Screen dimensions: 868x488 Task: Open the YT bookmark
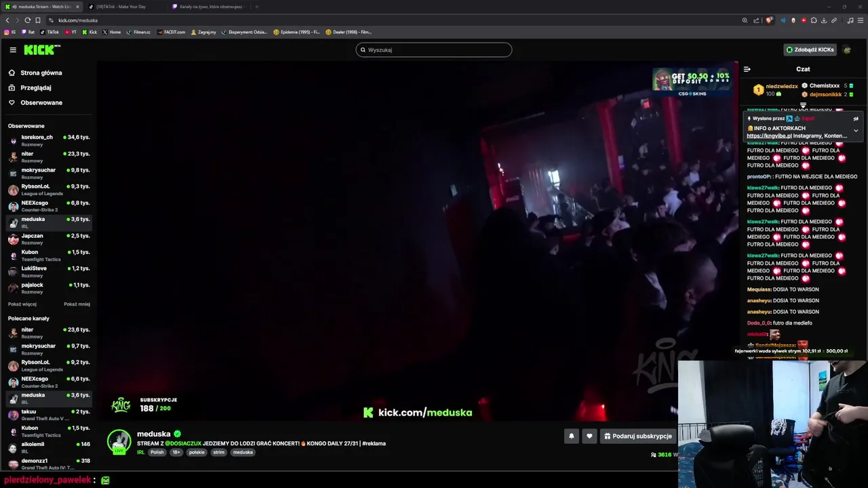pyautogui.click(x=71, y=32)
